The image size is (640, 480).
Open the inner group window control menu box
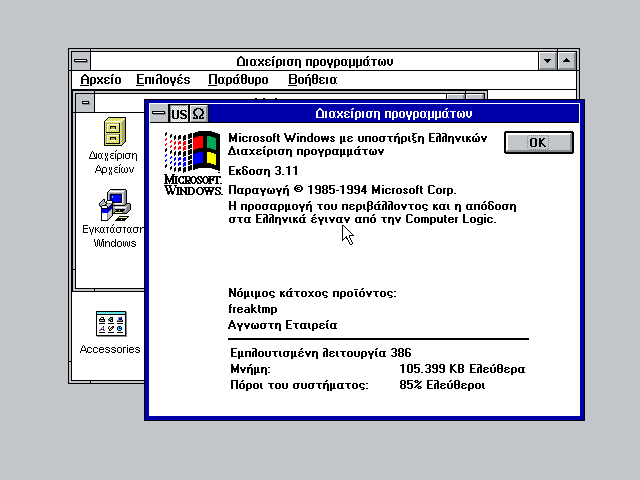[x=85, y=102]
